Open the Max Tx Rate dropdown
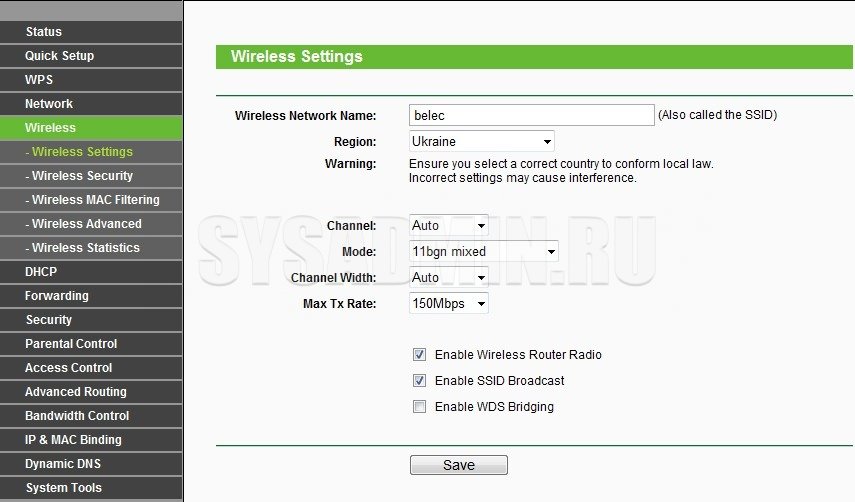 click(449, 304)
